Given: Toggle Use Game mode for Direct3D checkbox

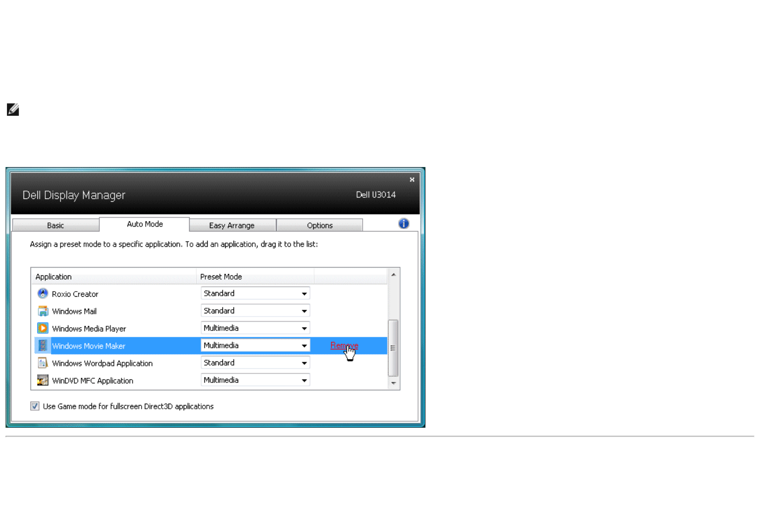Looking at the screenshot, I should click(35, 406).
